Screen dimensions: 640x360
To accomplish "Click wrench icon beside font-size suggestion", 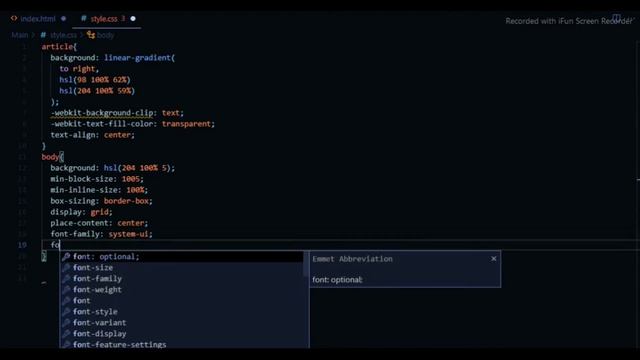I will (66, 268).
